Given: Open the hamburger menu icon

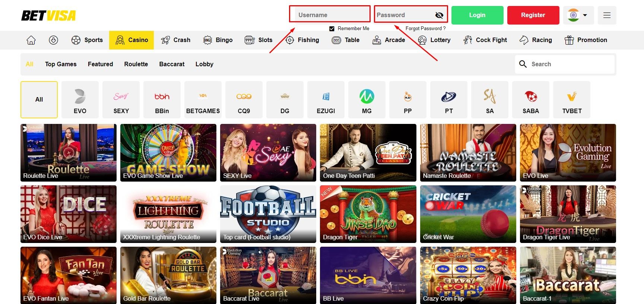Looking at the screenshot, I should coord(607,15).
